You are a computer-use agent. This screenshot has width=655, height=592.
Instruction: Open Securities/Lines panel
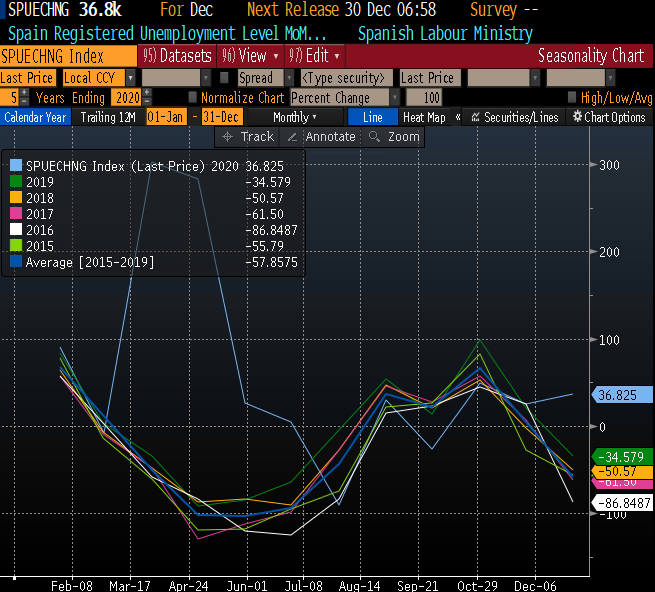(514, 117)
